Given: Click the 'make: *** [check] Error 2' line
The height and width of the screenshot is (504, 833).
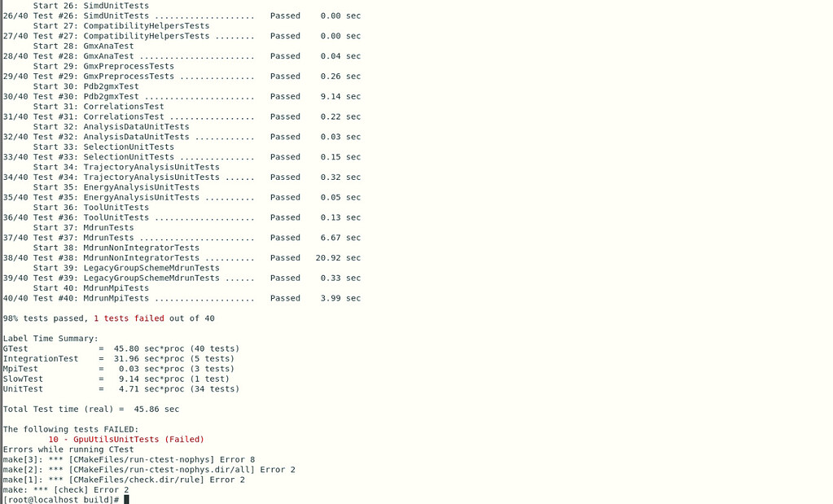Looking at the screenshot, I should click(x=66, y=489).
